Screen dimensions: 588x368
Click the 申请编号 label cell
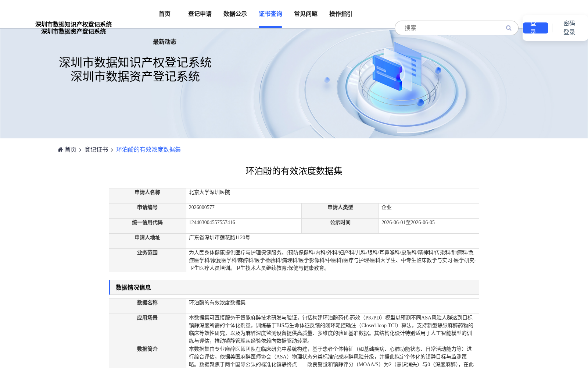pyautogui.click(x=147, y=211)
